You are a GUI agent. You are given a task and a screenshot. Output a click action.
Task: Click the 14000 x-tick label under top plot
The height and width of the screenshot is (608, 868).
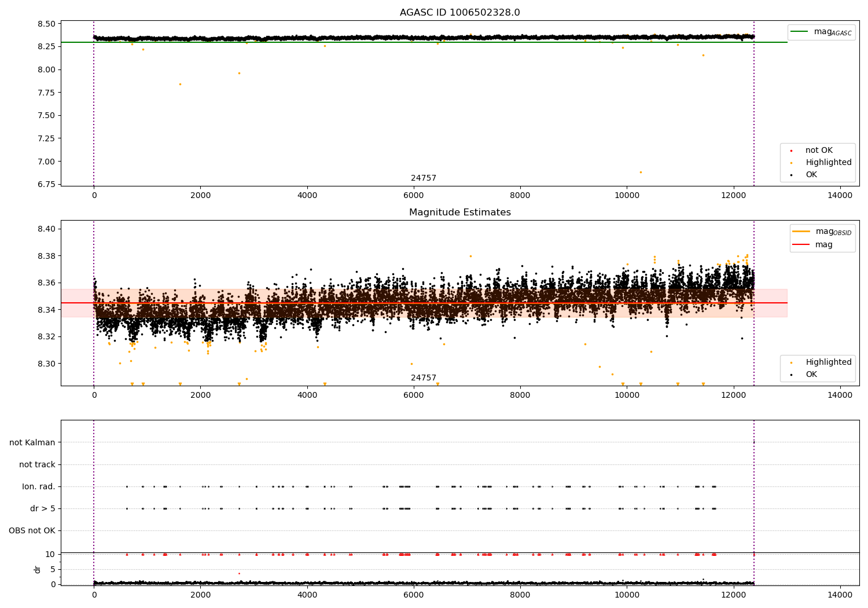point(840,196)
